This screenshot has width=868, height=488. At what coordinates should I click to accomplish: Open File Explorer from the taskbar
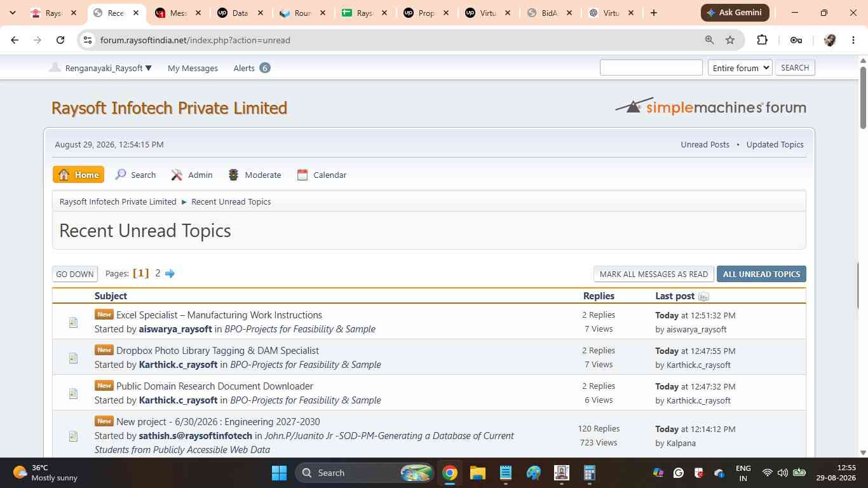477,473
